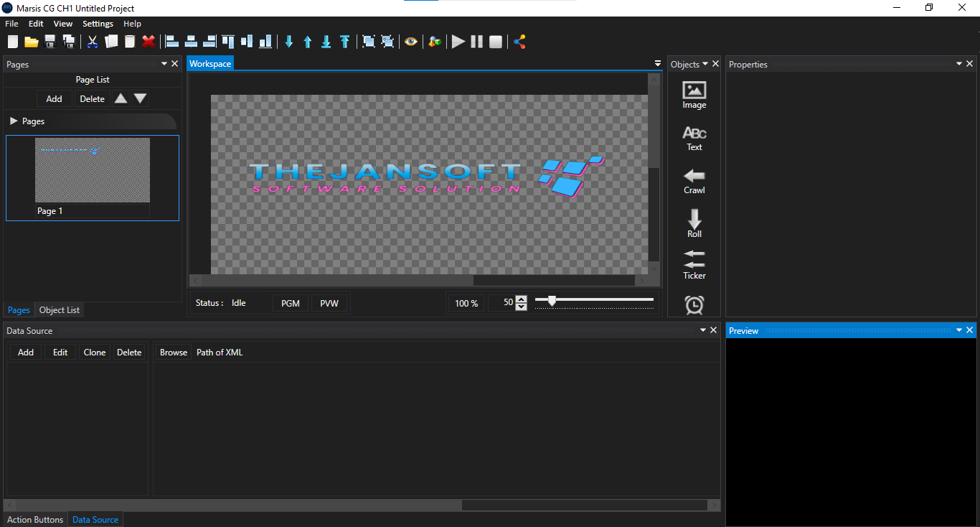Add a new data source
980x527 pixels.
26,352
